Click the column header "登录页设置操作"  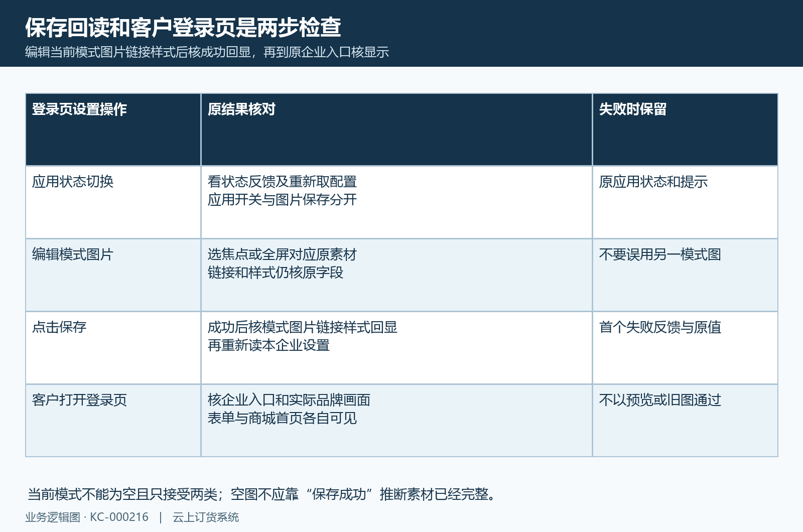79,109
